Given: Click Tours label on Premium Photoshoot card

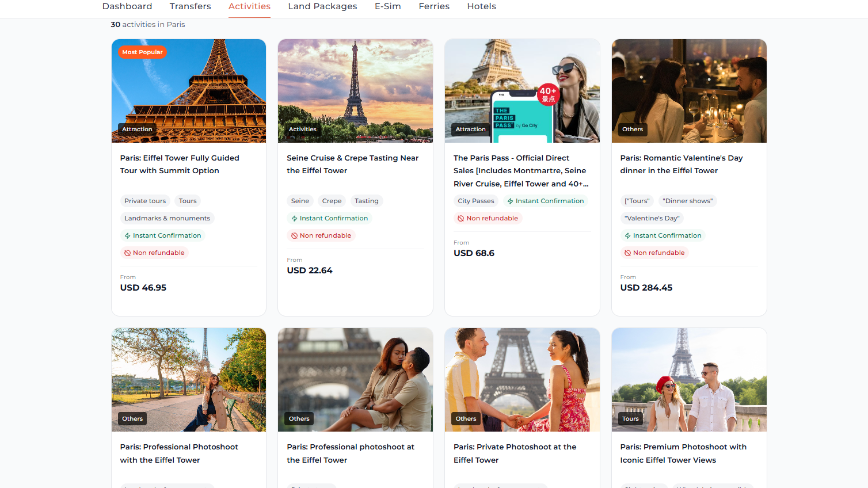Looking at the screenshot, I should (x=630, y=419).
